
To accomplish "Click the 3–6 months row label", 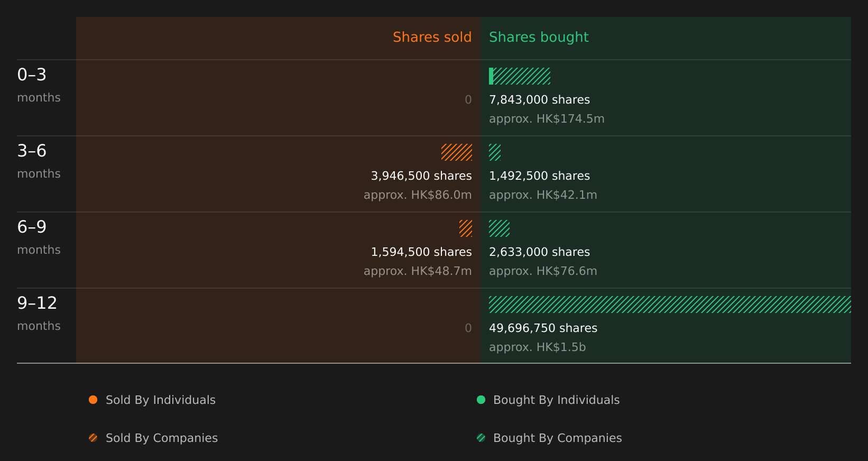I will (x=39, y=161).
